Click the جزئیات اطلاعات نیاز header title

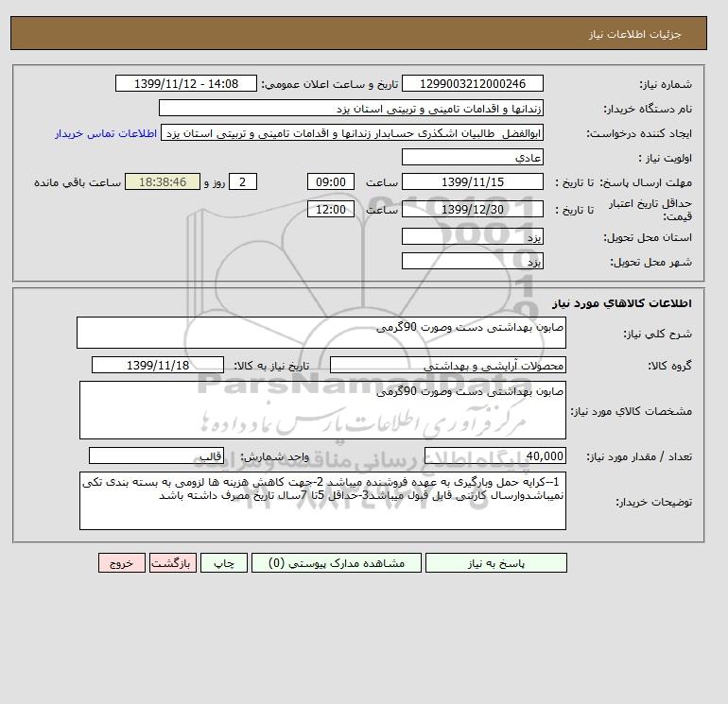click(x=635, y=34)
